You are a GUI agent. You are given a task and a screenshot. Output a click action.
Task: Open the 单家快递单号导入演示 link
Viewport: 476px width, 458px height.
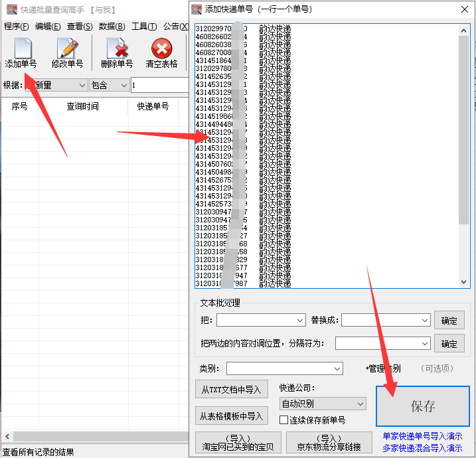(x=422, y=437)
